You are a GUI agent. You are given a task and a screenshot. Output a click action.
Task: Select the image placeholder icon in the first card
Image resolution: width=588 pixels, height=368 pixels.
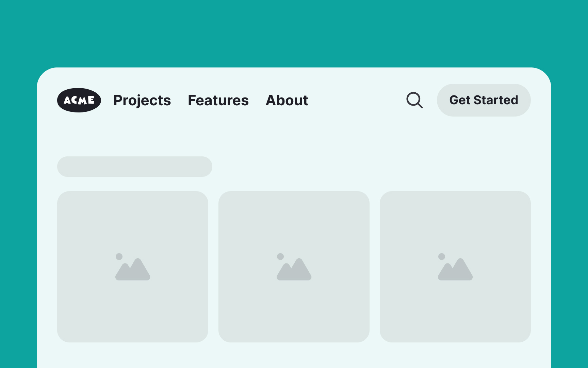coord(132,267)
